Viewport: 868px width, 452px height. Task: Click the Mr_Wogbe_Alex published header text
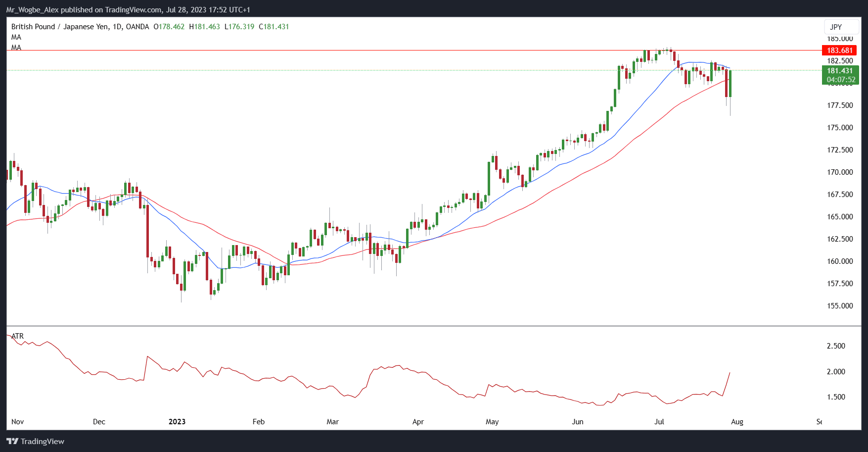coord(128,9)
